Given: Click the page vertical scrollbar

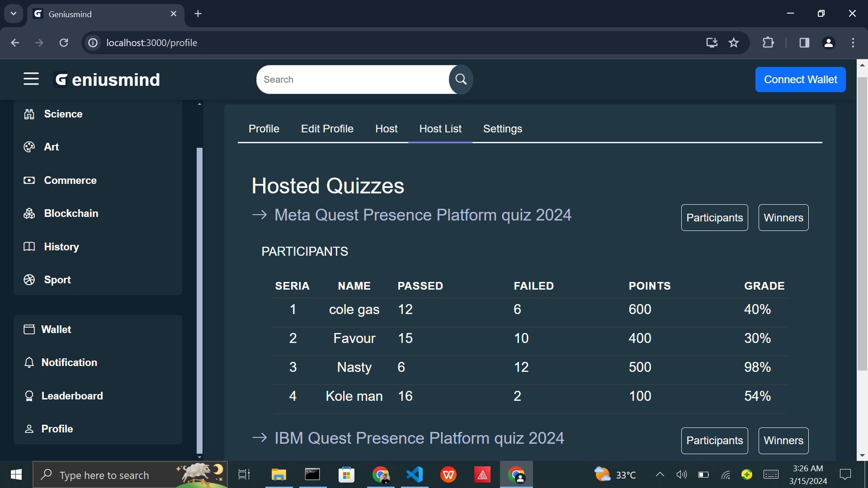Looking at the screenshot, I should coord(862,224).
